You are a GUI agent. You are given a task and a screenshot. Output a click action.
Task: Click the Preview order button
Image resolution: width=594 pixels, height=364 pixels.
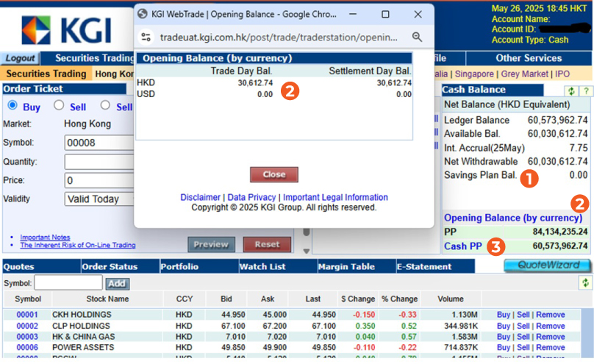pyautogui.click(x=211, y=245)
